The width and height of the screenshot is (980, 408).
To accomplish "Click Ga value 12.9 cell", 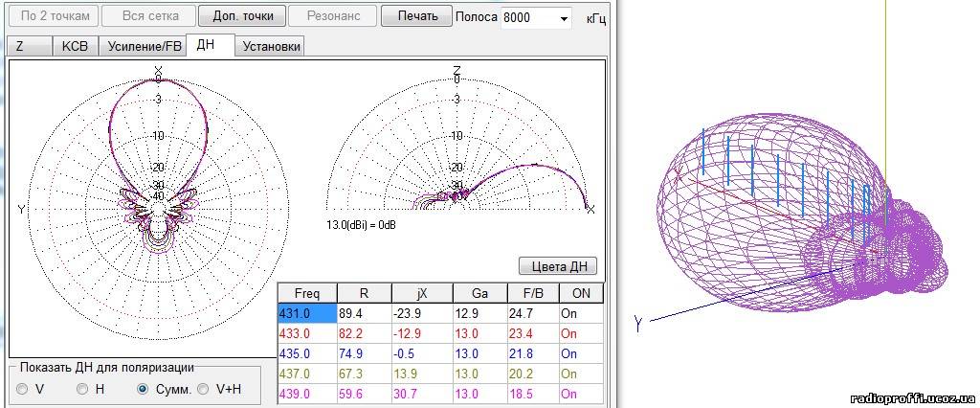I will pyautogui.click(x=480, y=313).
